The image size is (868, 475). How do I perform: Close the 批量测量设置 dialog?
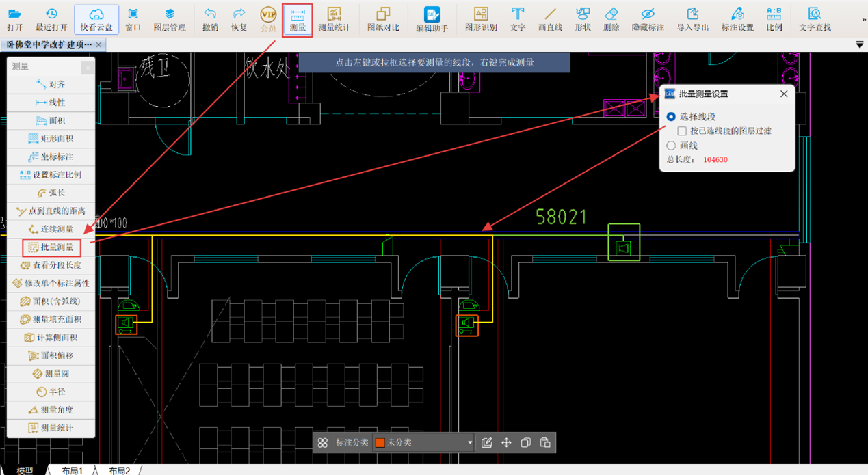(x=784, y=94)
